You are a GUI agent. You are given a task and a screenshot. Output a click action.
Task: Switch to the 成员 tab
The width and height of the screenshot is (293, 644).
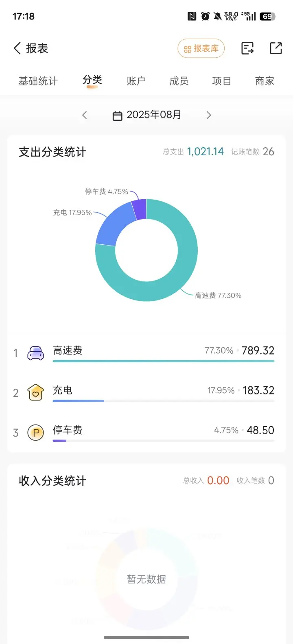179,81
